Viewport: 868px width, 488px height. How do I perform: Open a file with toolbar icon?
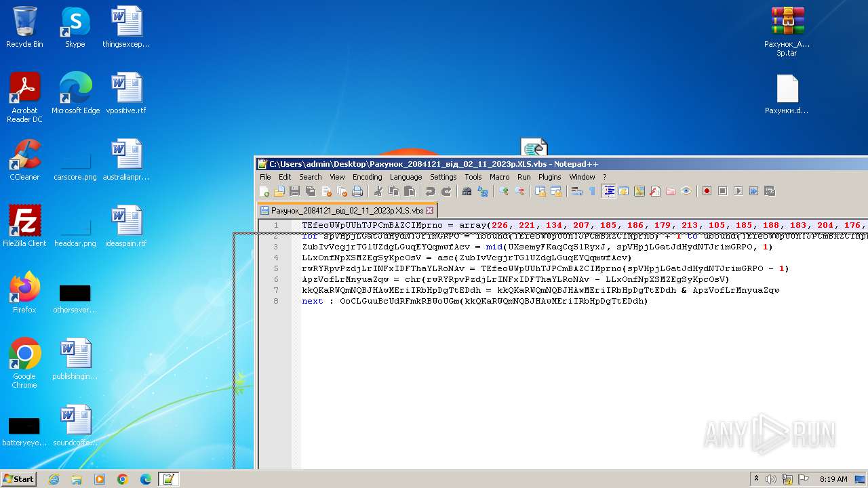pos(279,191)
